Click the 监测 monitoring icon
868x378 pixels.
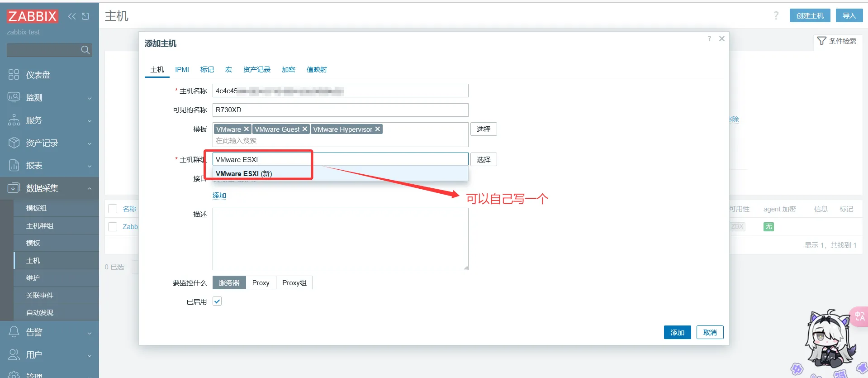14,97
